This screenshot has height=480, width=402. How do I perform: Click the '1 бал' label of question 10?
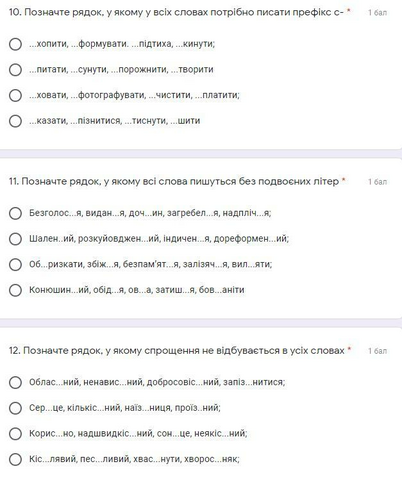tap(378, 13)
